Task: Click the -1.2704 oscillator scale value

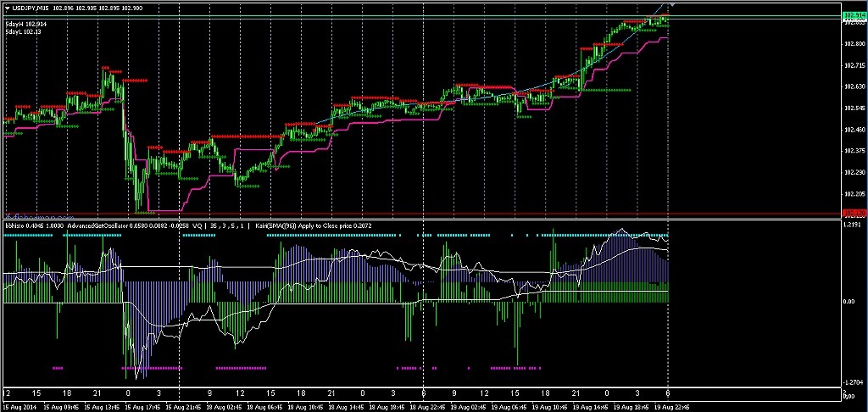Action: click(854, 381)
